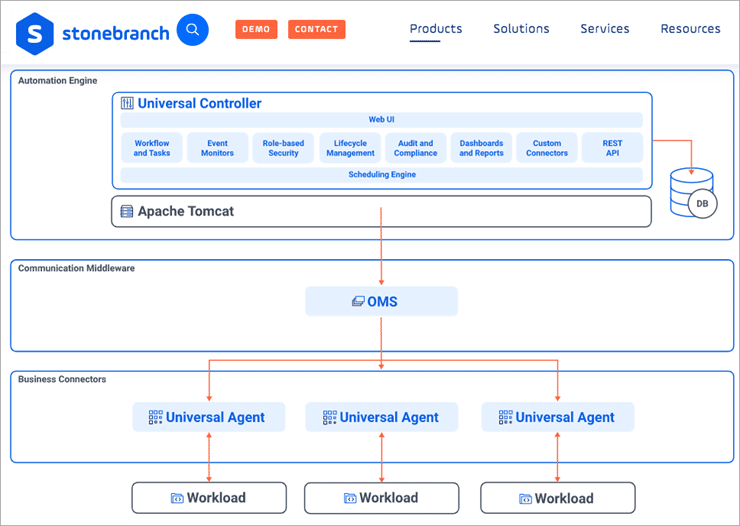Click the Custom Connectors box
740x526 pixels.
pyautogui.click(x=547, y=148)
